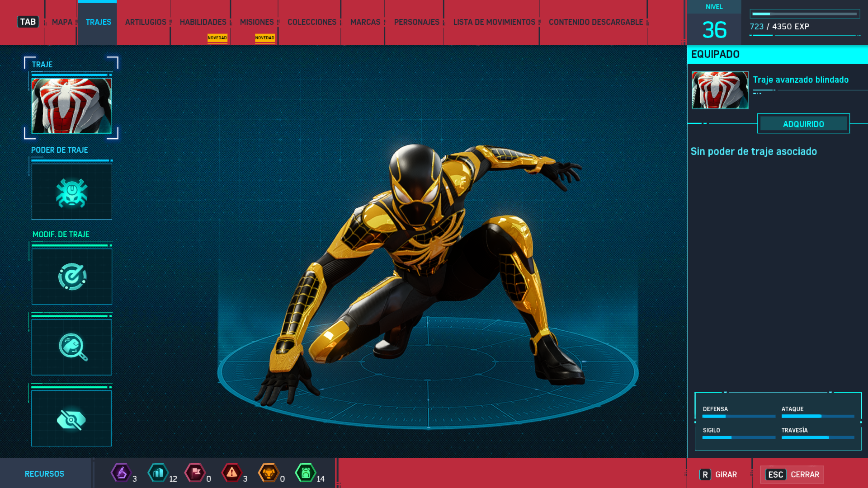Click the teal landmark token resource icon

tap(158, 473)
